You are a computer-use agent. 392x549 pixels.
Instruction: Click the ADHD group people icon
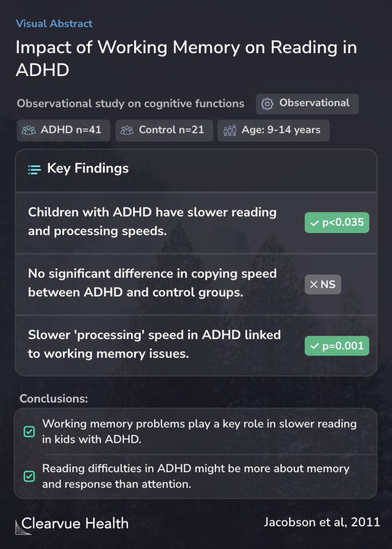tap(29, 130)
